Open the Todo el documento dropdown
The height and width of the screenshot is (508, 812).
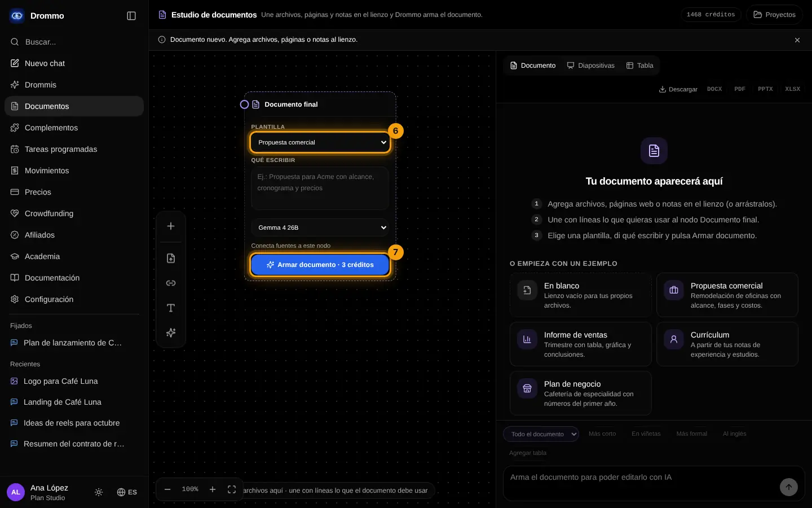click(541, 434)
